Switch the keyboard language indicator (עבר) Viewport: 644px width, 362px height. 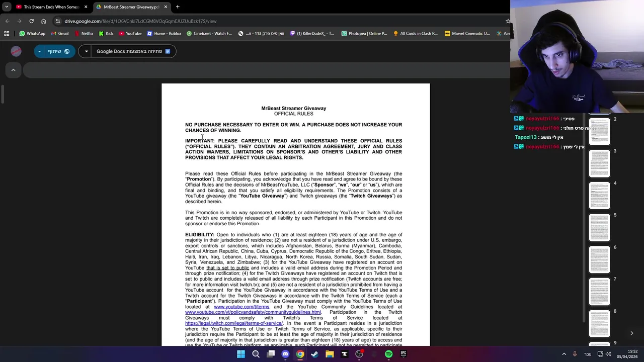pos(588,354)
